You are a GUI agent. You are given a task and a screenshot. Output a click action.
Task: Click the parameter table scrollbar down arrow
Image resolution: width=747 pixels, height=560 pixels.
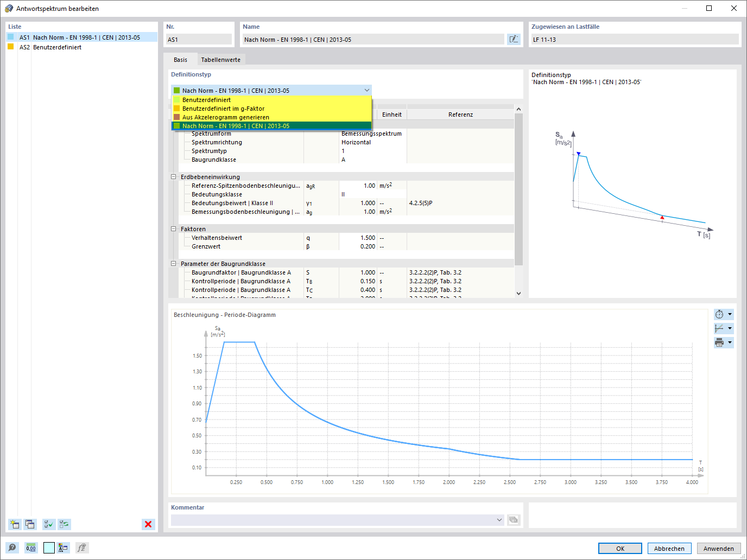point(518,294)
